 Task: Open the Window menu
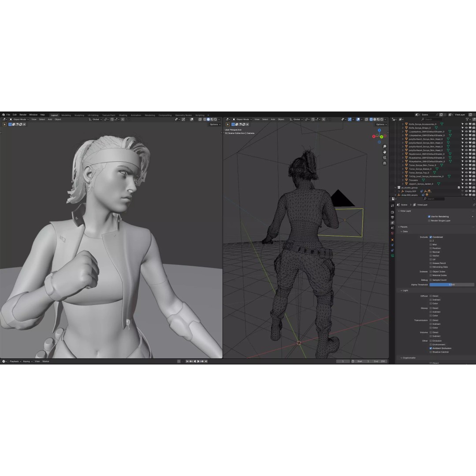click(33, 115)
